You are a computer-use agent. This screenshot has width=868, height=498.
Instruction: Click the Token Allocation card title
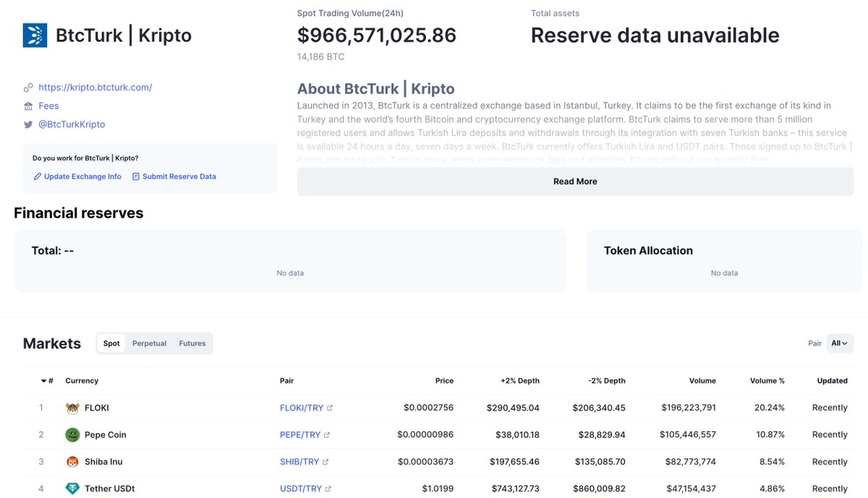point(648,251)
